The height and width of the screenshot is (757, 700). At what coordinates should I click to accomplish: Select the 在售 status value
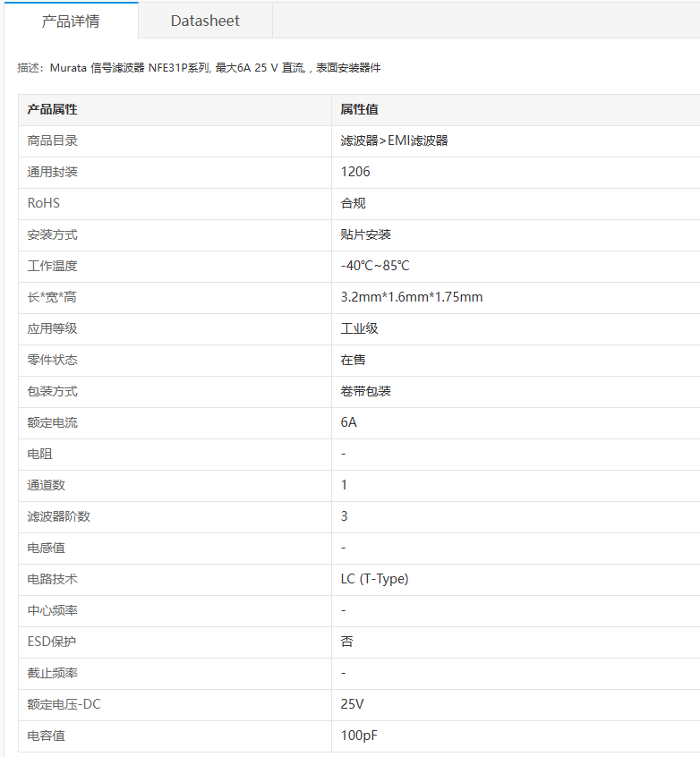coord(353,360)
